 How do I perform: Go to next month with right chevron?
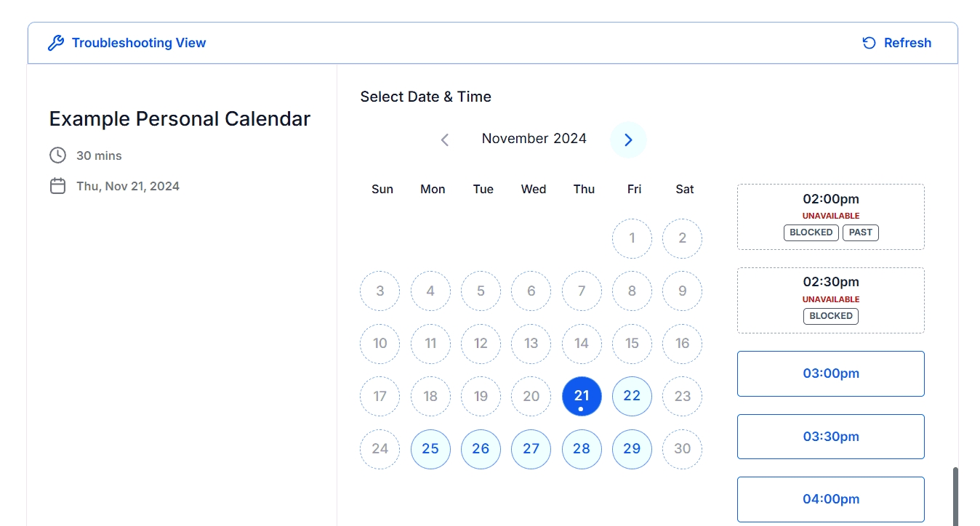point(628,139)
